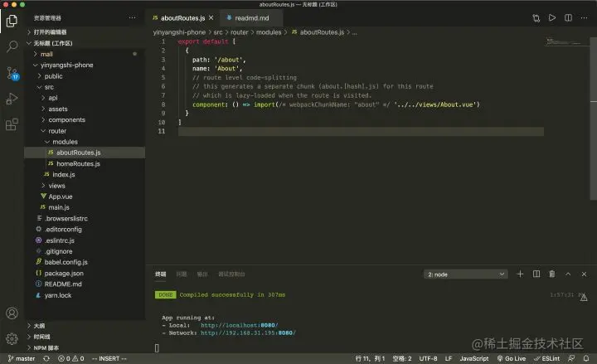Screen dimensions: 597x364
Task: Open Run and Debug view
Action: tap(12, 99)
